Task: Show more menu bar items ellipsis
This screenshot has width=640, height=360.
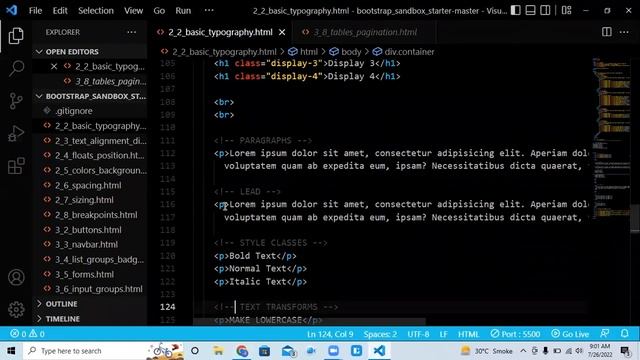Action: click(209, 11)
